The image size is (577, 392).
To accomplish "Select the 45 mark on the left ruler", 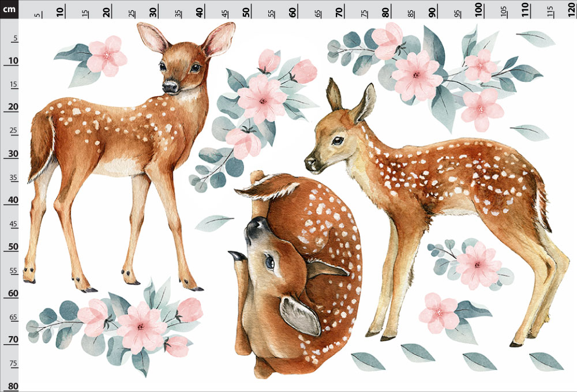I will 14,224.
